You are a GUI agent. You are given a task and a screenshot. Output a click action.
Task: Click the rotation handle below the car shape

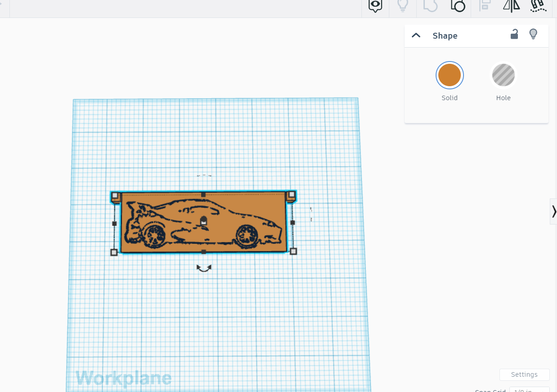(203, 268)
